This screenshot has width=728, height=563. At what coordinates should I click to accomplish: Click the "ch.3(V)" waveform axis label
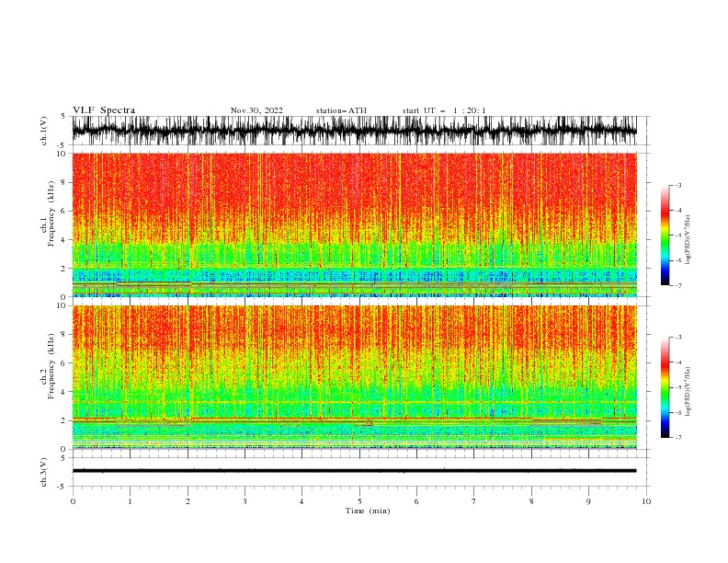point(44,472)
